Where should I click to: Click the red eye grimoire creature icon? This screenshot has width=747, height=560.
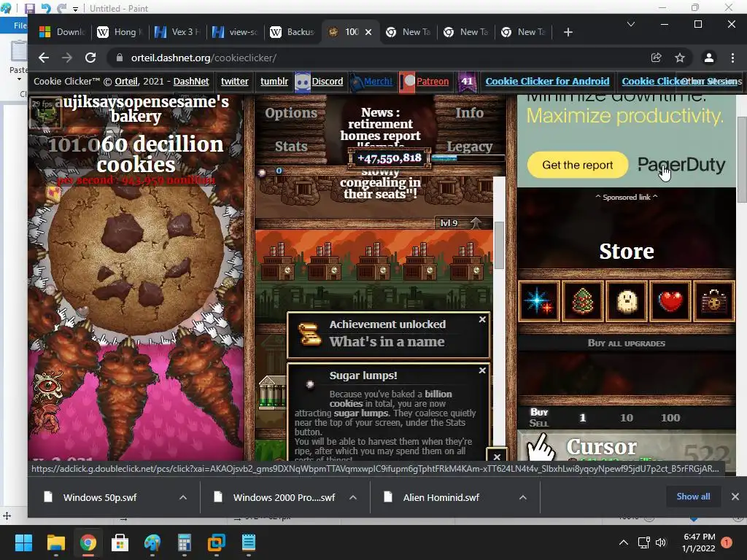[x=47, y=386]
